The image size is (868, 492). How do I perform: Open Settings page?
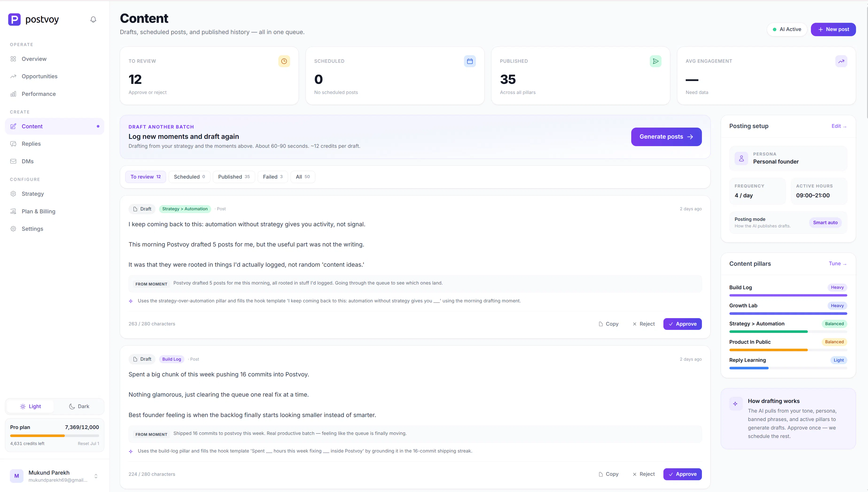tap(54, 229)
